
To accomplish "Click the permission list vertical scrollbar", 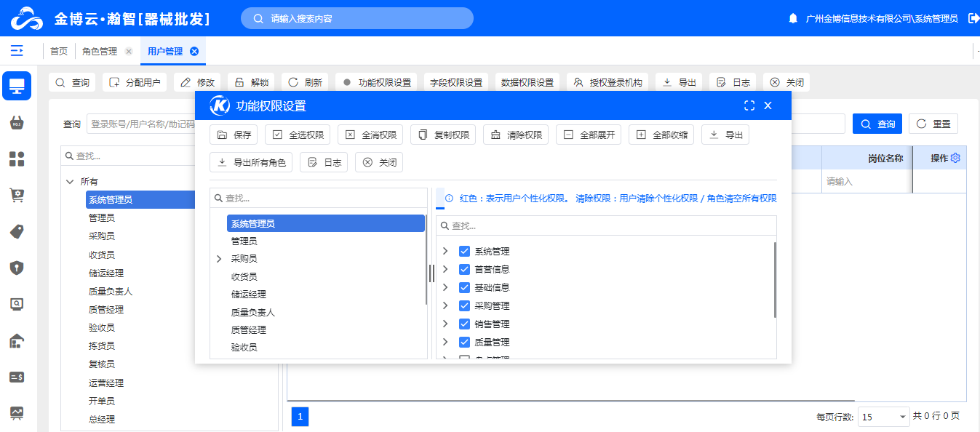I will 774,280.
